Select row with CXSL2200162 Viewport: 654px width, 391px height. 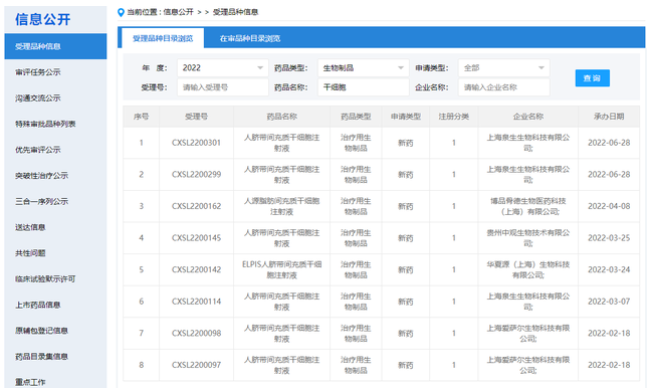[x=381, y=206]
